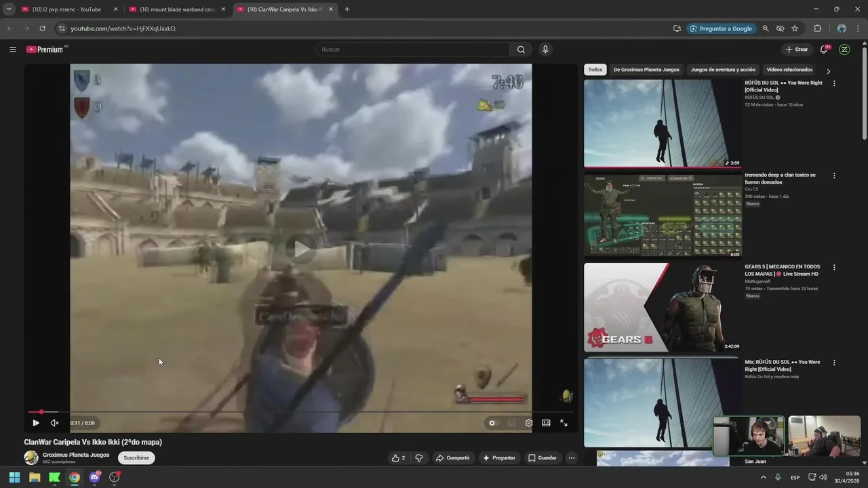Switch to theater mode
868x488 pixels.
point(546,423)
